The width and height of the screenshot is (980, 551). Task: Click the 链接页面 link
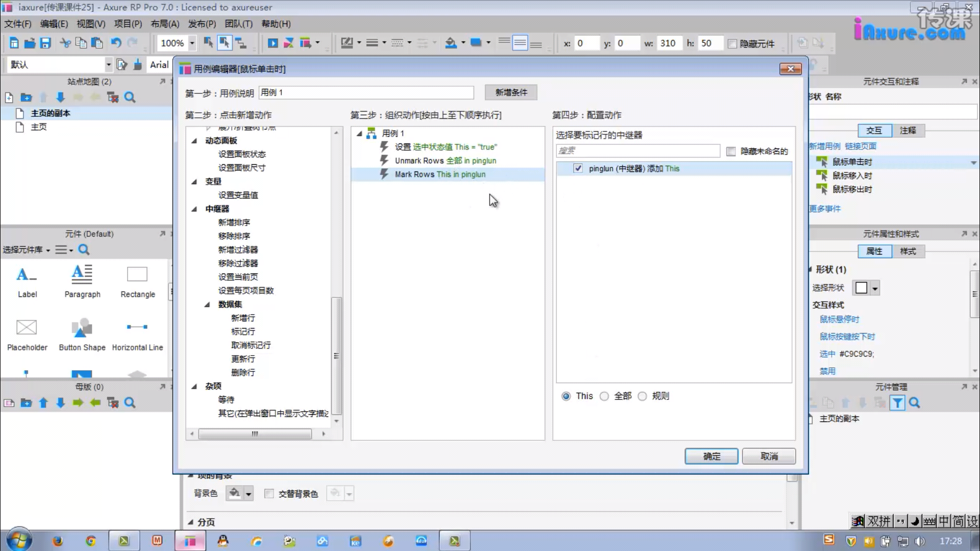[x=861, y=146]
